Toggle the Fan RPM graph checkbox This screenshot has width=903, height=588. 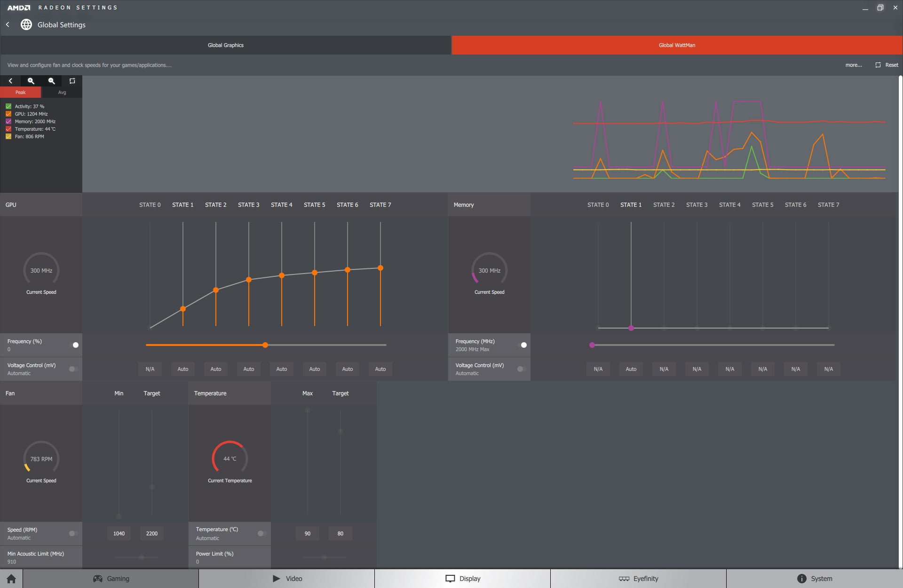pos(8,136)
